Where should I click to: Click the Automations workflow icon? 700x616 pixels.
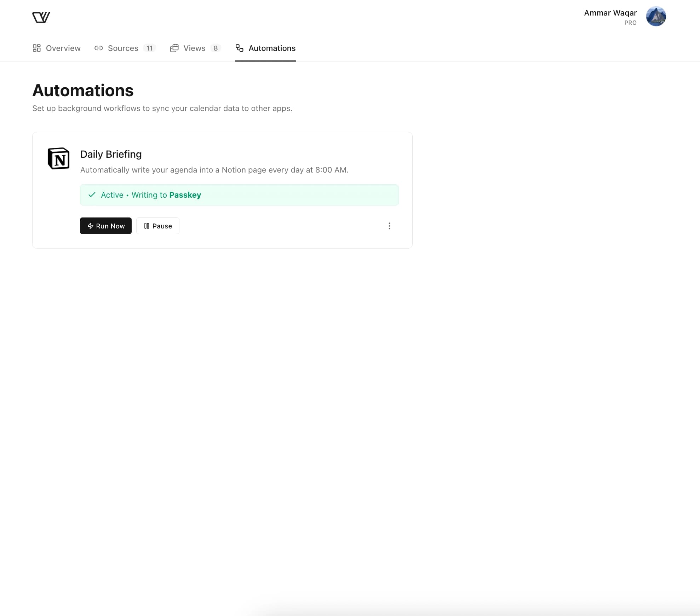[x=240, y=48]
